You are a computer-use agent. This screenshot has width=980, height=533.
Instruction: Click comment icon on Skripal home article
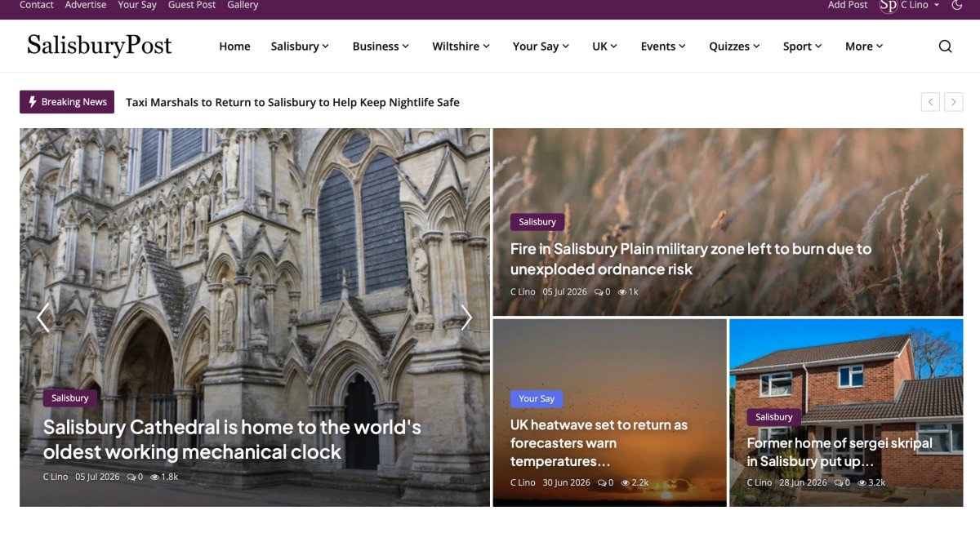tap(839, 483)
